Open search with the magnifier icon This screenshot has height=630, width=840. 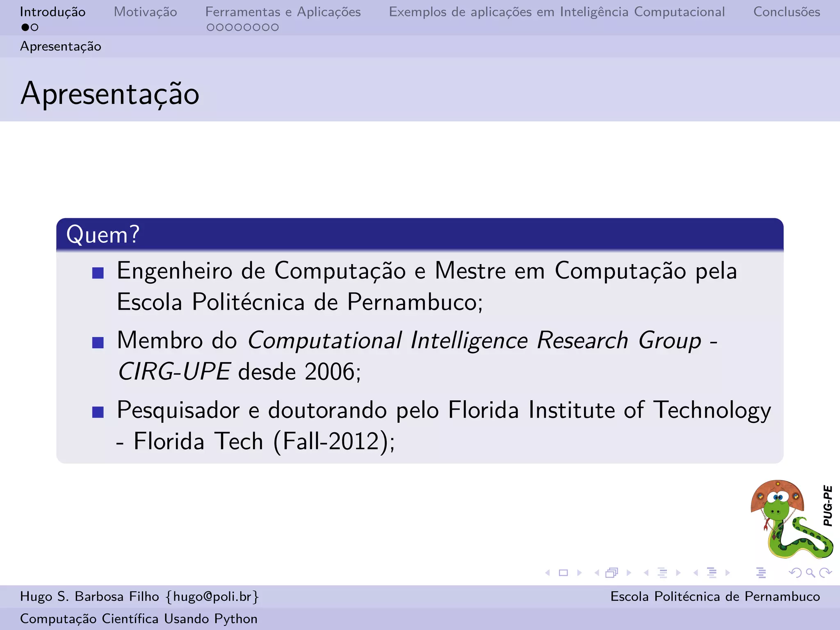tap(810, 573)
